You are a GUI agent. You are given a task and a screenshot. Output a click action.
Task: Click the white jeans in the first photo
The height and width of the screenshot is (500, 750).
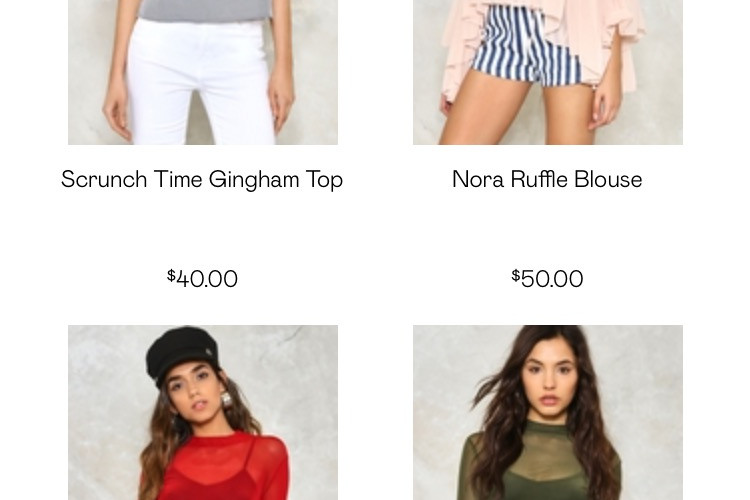pyautogui.click(x=199, y=81)
